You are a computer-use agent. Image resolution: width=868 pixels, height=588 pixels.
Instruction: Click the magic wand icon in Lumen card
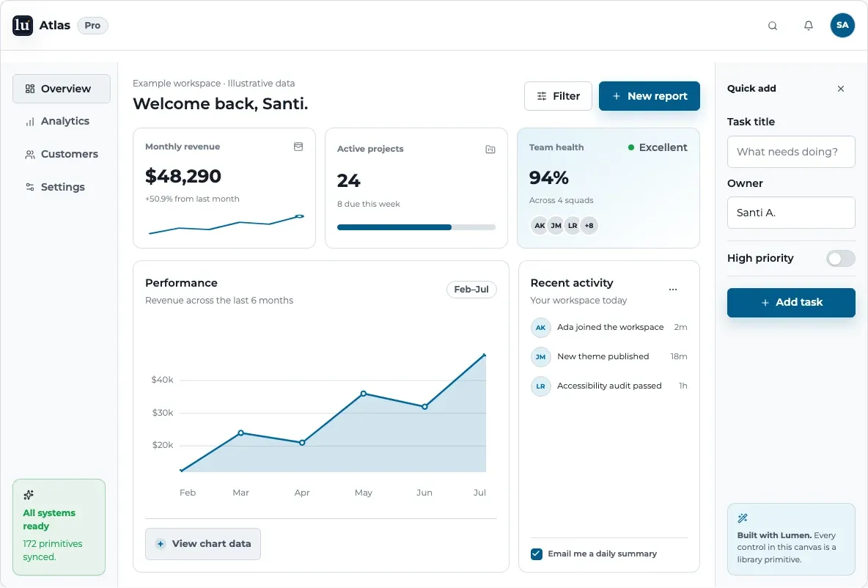pos(743,518)
